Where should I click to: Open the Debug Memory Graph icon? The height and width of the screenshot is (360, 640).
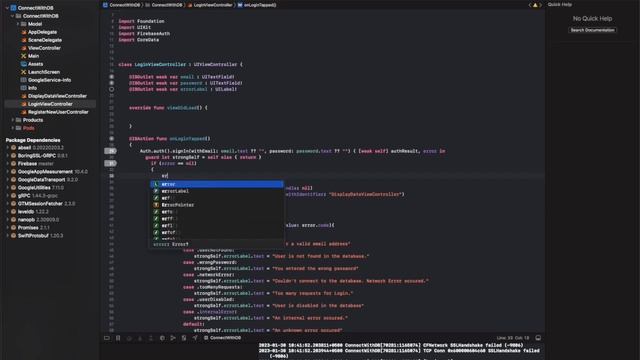(x=173, y=338)
